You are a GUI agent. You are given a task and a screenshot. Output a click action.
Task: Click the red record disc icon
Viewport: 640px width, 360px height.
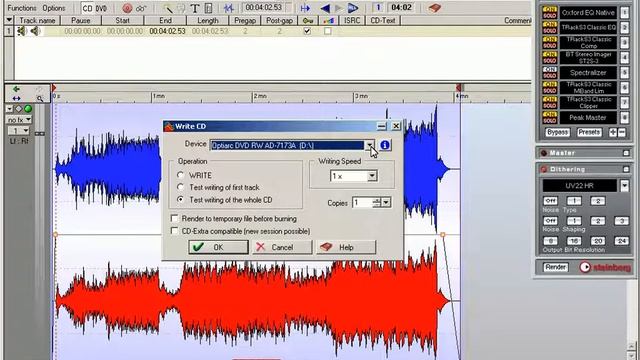(127, 8)
